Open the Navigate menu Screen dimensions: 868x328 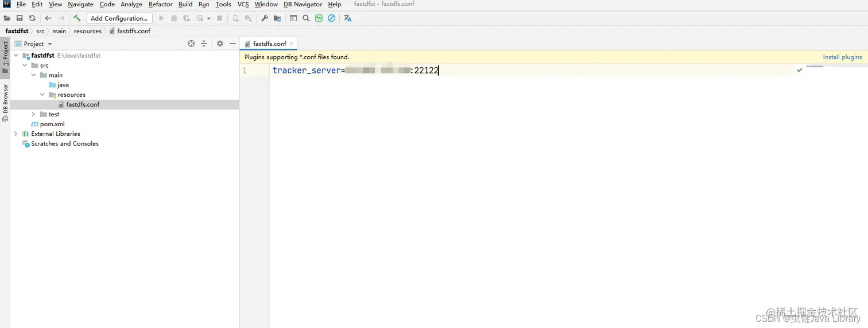click(80, 4)
